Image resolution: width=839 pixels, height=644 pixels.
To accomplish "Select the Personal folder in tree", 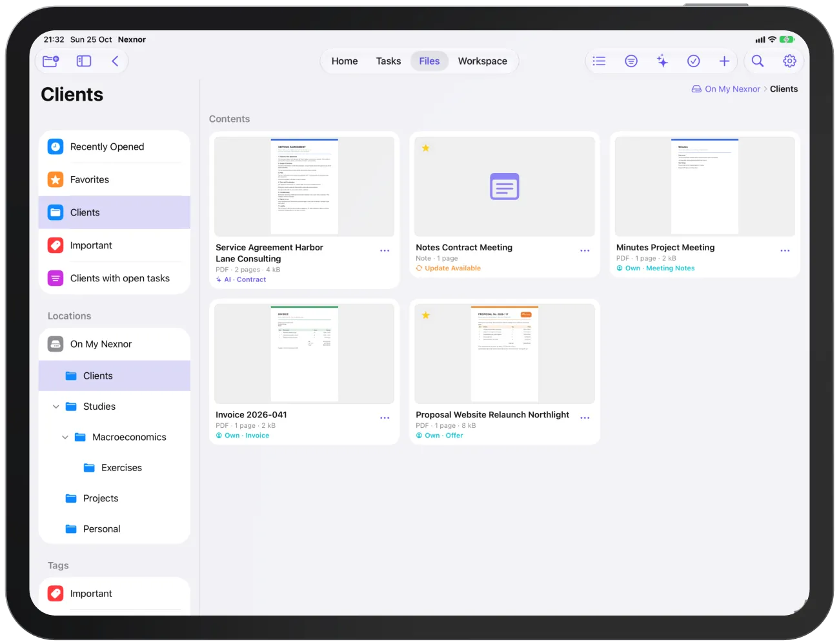I will (114, 529).
